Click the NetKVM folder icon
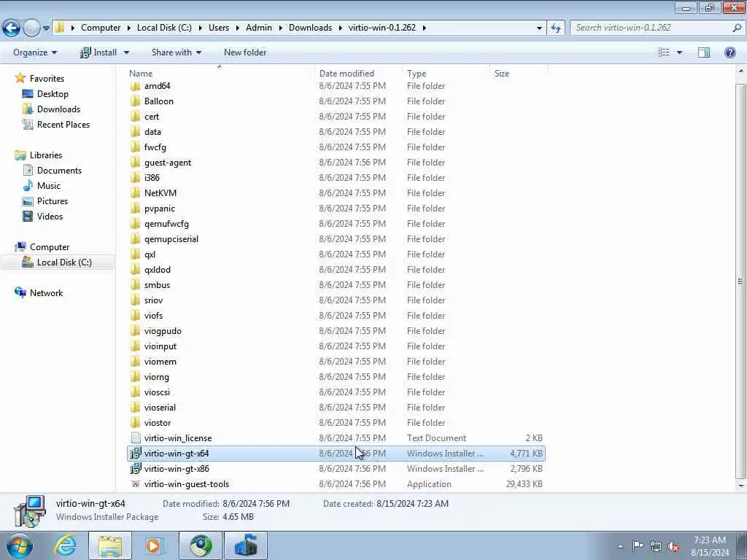Viewport: 747px width, 560px height. coord(135,192)
